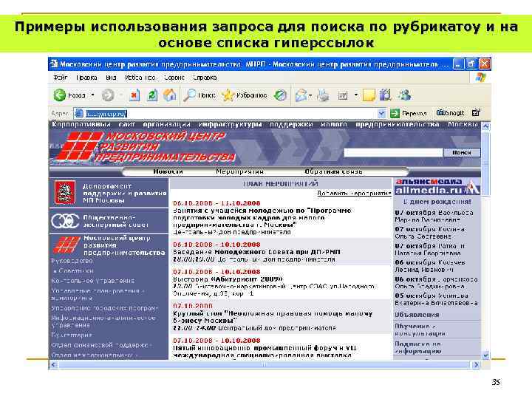Click the Messenger people icon
Screen dimensions: 532x399
pyautogui.click(x=404, y=95)
